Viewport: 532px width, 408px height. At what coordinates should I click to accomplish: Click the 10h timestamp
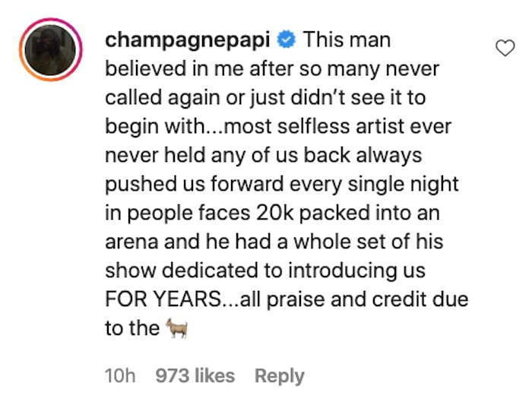(120, 376)
